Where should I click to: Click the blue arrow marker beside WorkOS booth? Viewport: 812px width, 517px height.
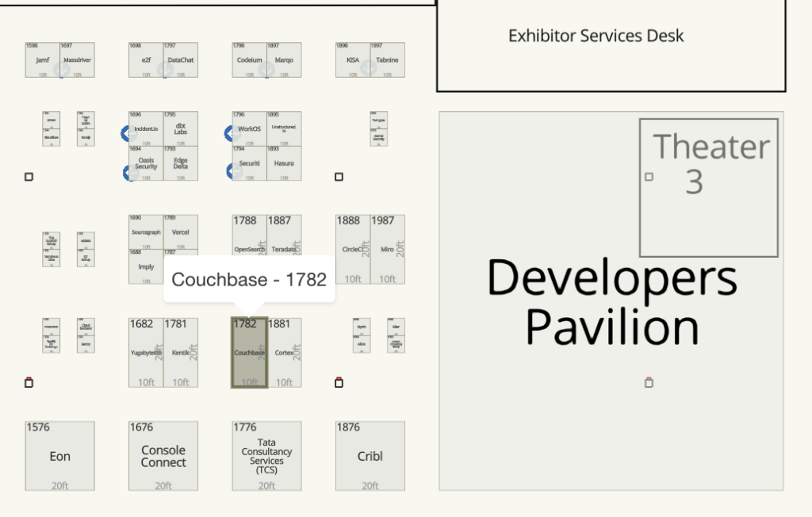click(231, 134)
